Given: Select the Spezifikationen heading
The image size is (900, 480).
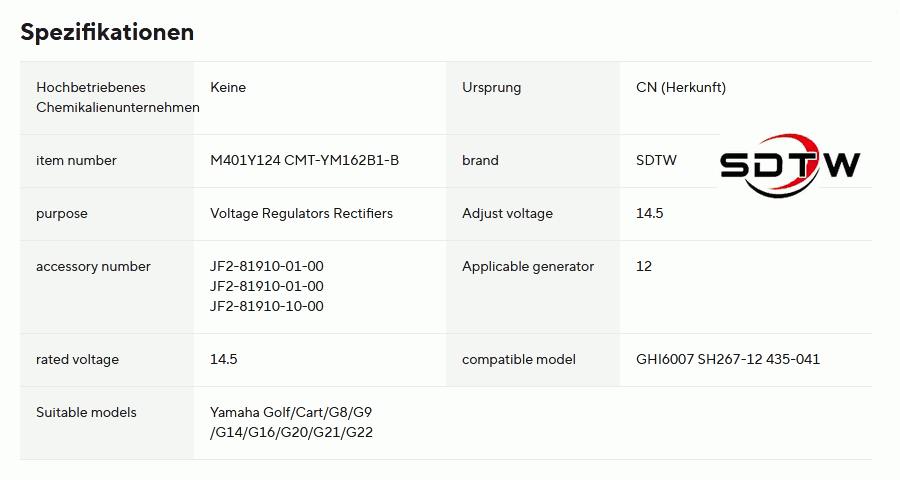Looking at the screenshot, I should 107,32.
